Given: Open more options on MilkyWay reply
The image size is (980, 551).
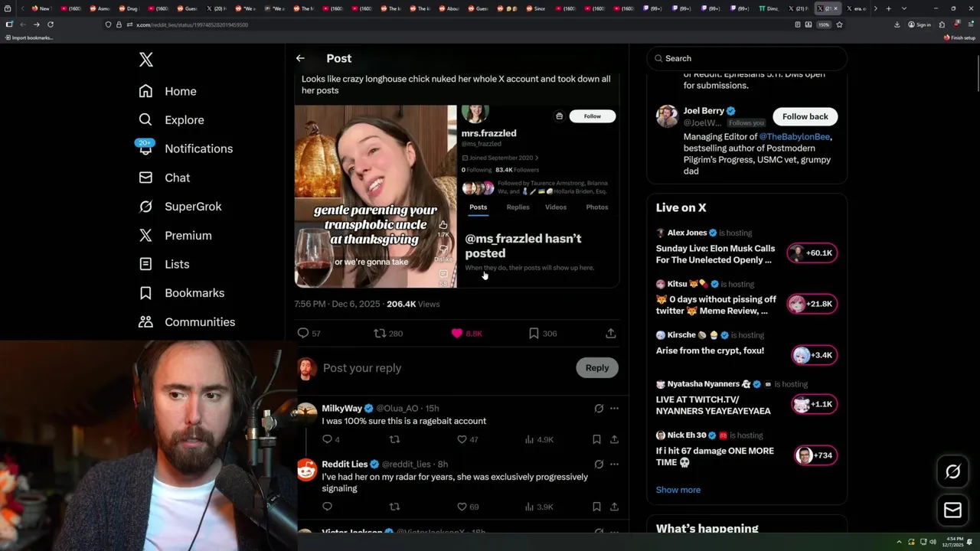Looking at the screenshot, I should click(614, 409).
